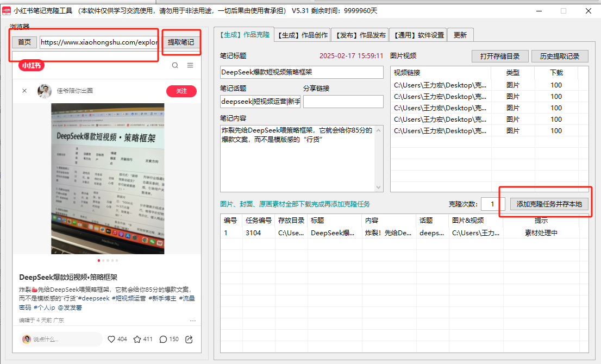Screen dimensions: 601x364
Task: Close the note with the X icon
Action: (x=24, y=91)
